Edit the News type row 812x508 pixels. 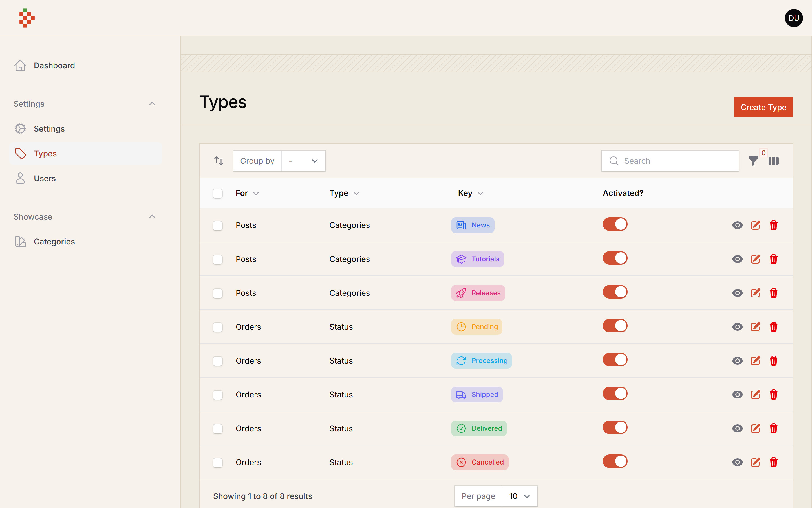coord(755,225)
